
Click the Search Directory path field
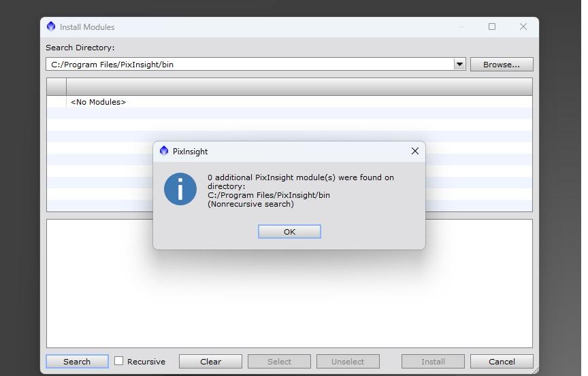pyautogui.click(x=249, y=64)
